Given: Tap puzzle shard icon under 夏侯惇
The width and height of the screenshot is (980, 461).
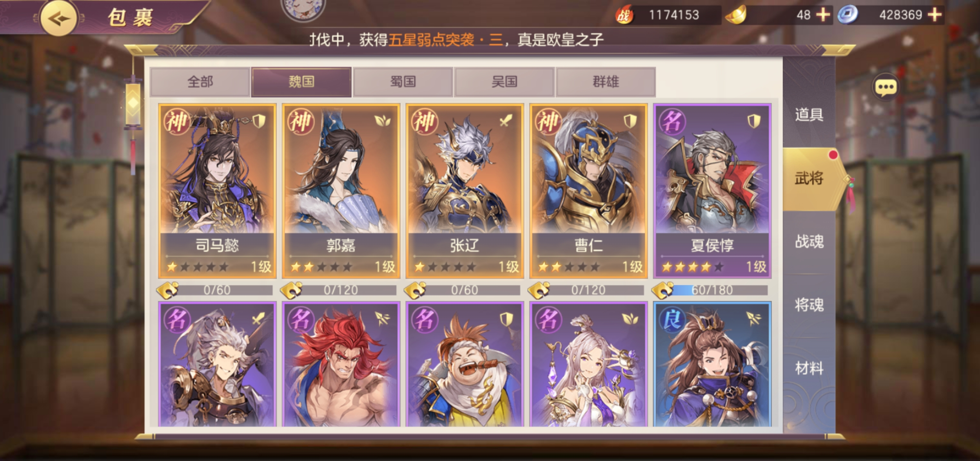Looking at the screenshot, I should 663,290.
